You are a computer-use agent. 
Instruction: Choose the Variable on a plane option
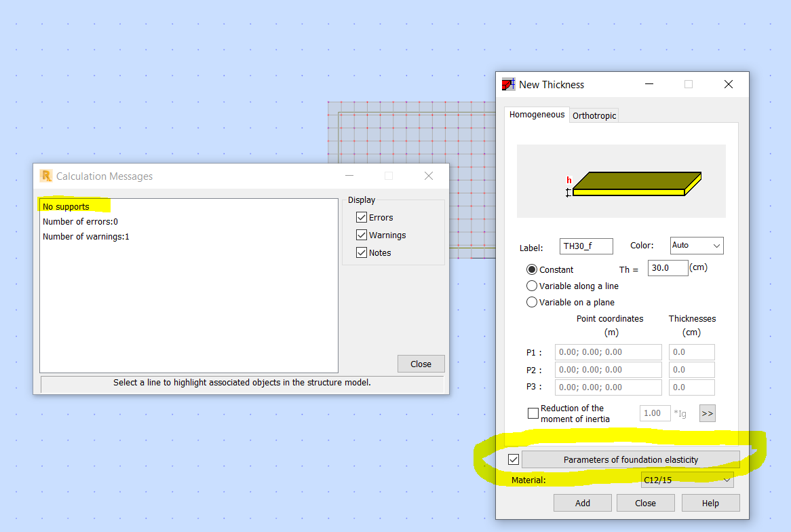click(532, 302)
